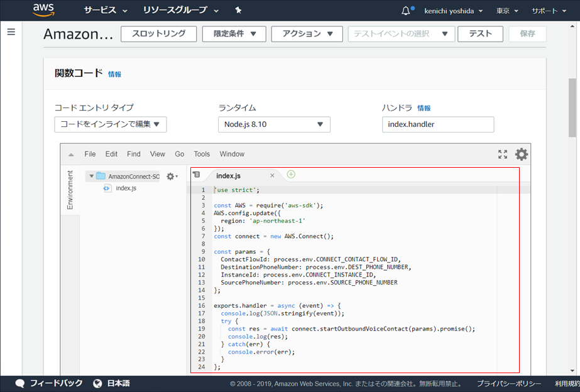Click inside the index.handler handler field
The width and height of the screenshot is (580, 392).
[x=437, y=124]
